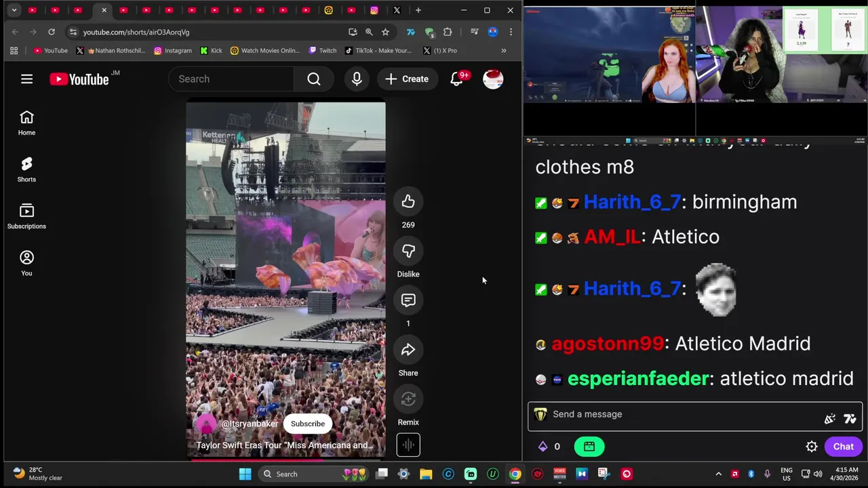Like the Taylor Swift Eras Tour short

[408, 201]
